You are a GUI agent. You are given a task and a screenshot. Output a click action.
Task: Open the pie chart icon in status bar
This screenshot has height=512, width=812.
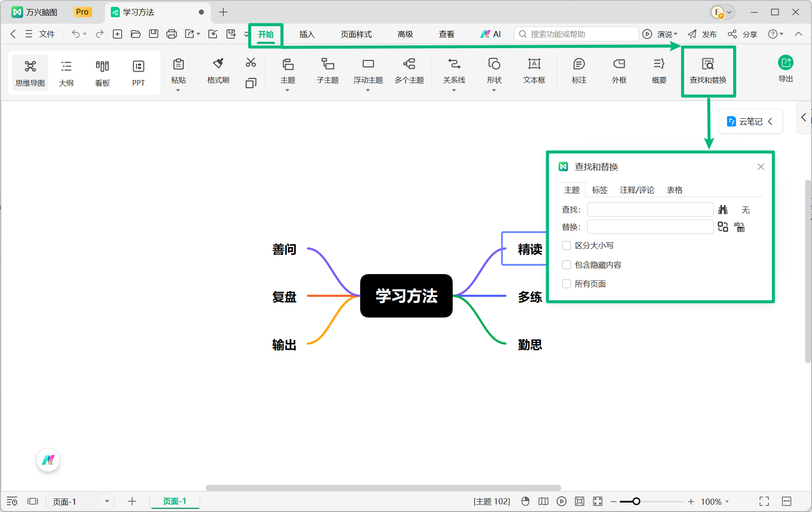point(525,501)
